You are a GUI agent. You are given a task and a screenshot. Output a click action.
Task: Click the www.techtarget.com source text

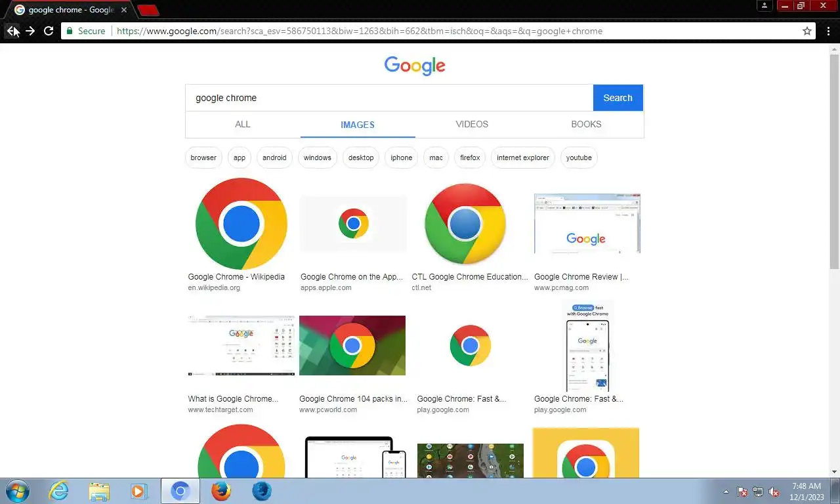click(x=220, y=409)
